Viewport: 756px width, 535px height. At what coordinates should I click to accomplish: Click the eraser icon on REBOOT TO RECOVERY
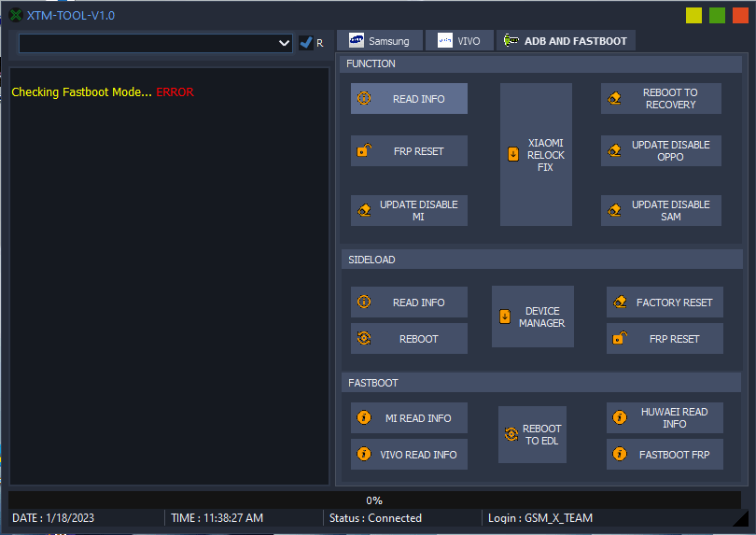(614, 98)
